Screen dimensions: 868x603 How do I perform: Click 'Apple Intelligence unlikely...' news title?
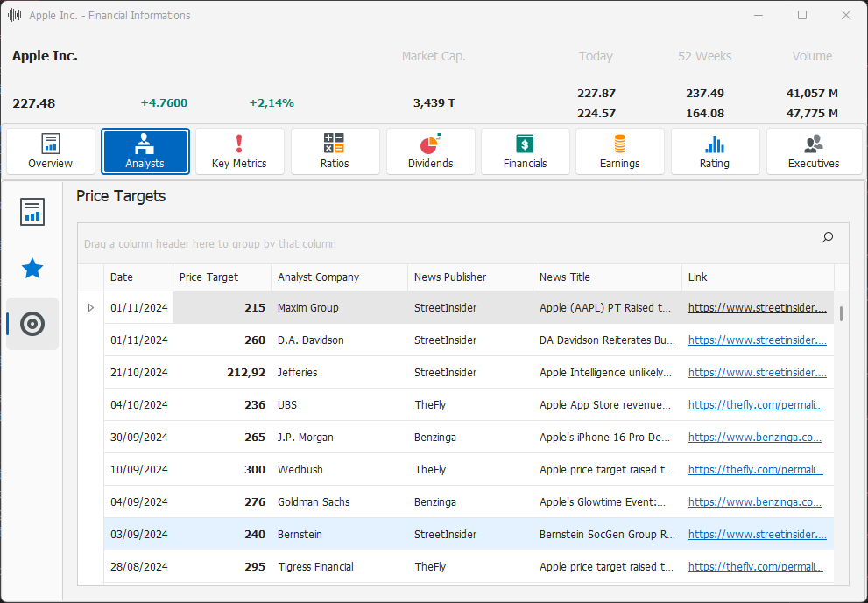tap(605, 372)
